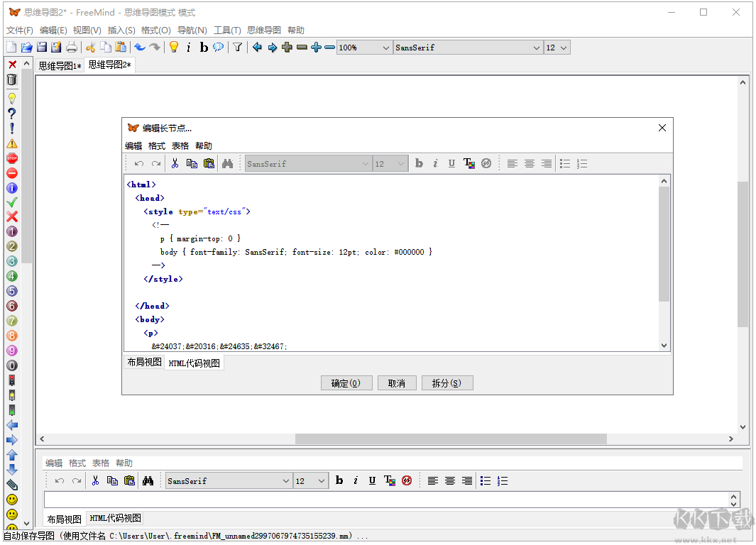Viewport: 756px width, 545px height.
Task: Click the text color icon in dialog toolbar
Action: pyautogui.click(x=469, y=163)
